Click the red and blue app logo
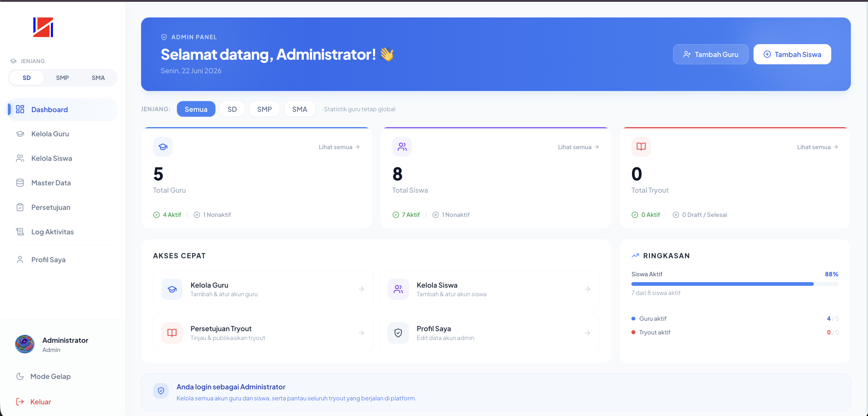This screenshot has height=416, width=868. tap(43, 27)
